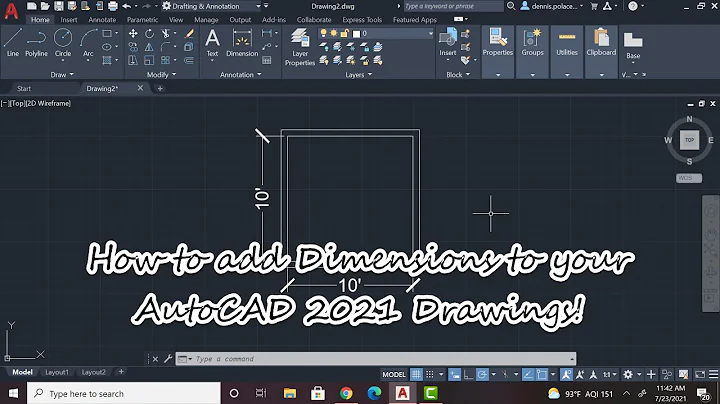Expand the Draw panel dropdown
Viewport: 720px width, 404px height.
[62, 74]
